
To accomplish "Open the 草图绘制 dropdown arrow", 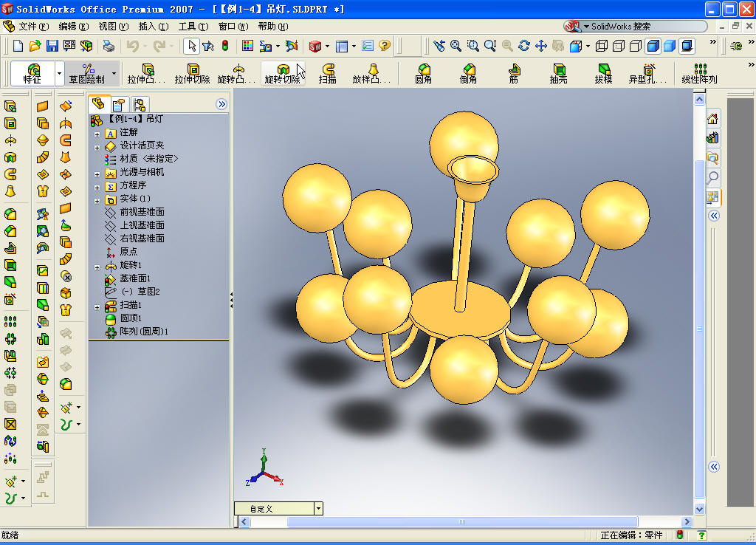I will tap(114, 73).
